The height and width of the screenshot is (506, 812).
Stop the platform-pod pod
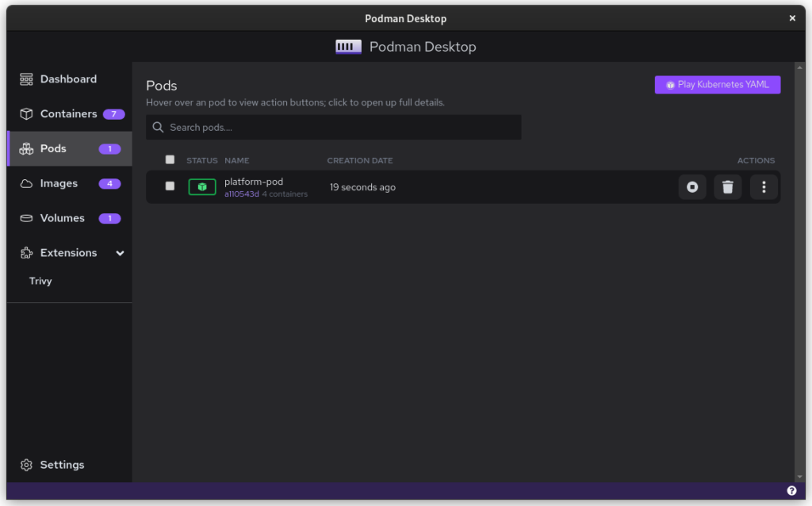pyautogui.click(x=692, y=187)
